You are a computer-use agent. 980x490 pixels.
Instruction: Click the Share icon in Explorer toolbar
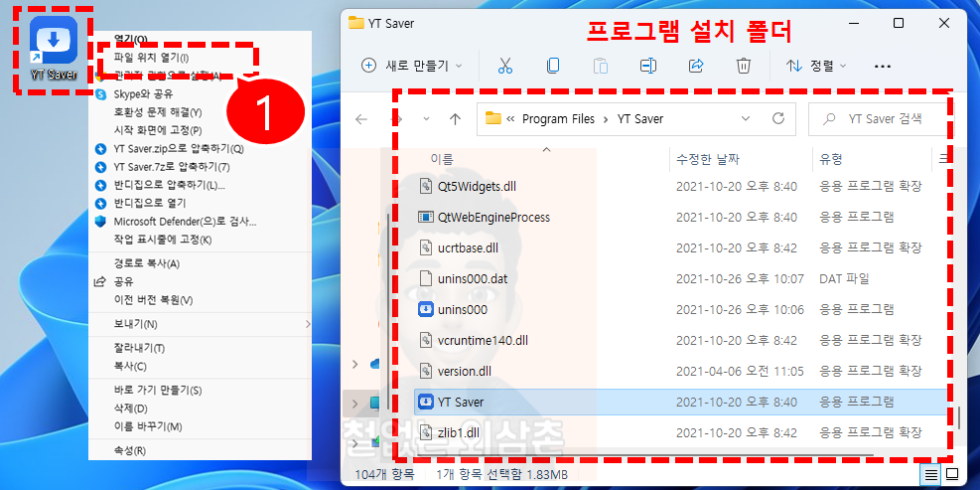tap(696, 66)
